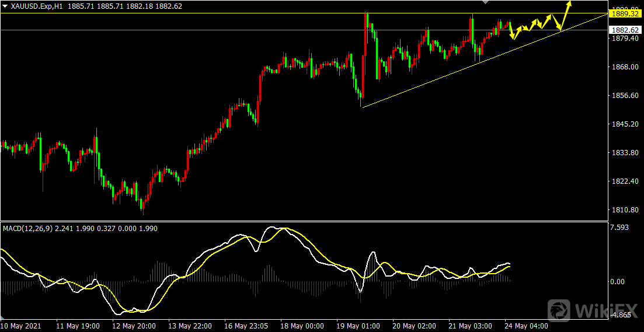Click the triangle arrow before XAUUSD.Exp,H1

5,5
